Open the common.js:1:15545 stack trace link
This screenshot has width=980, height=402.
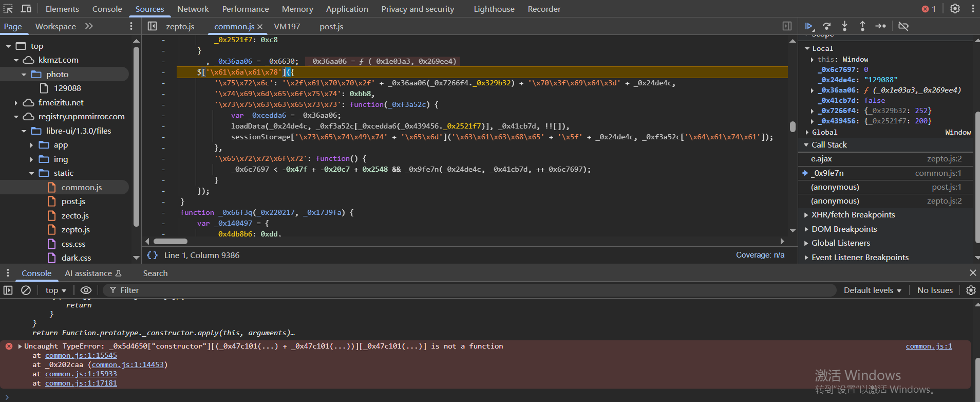pyautogui.click(x=81, y=356)
